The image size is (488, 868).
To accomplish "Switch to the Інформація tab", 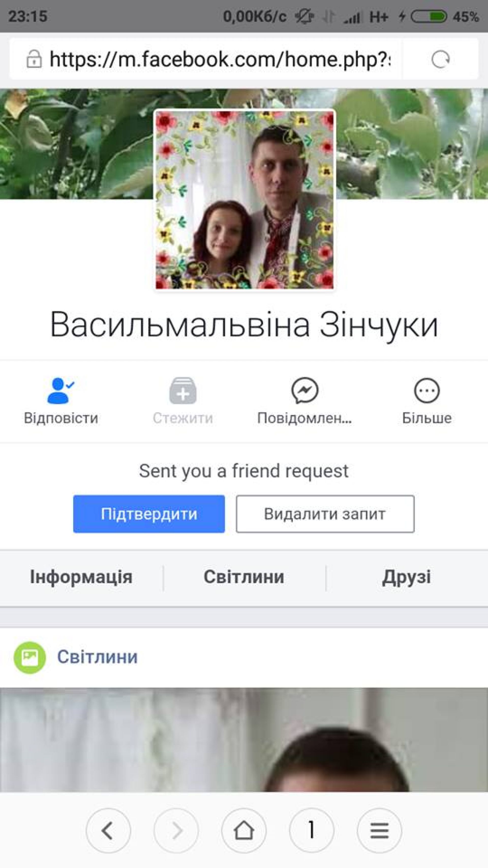I will tap(81, 577).
